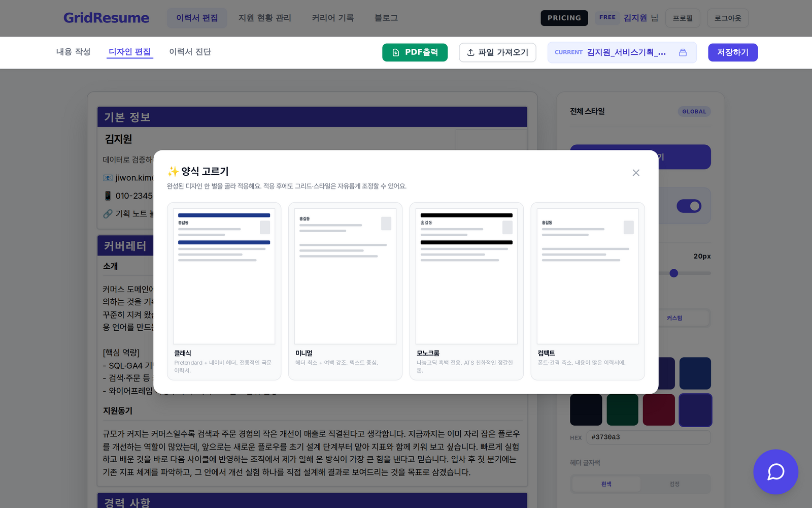Click the 김지원 user name

coord(635,18)
